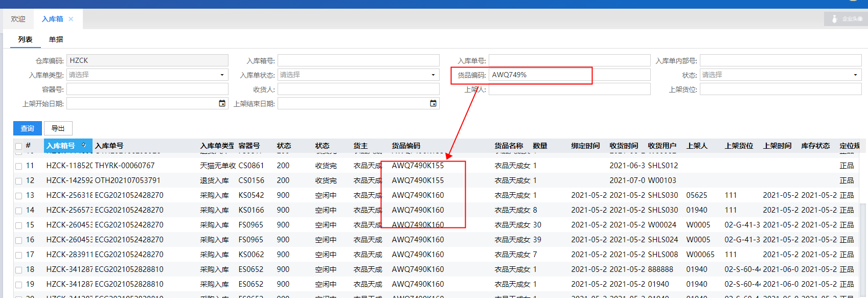Check the checkbox for row 11
Screen dimensions: 868x298
coord(19,166)
